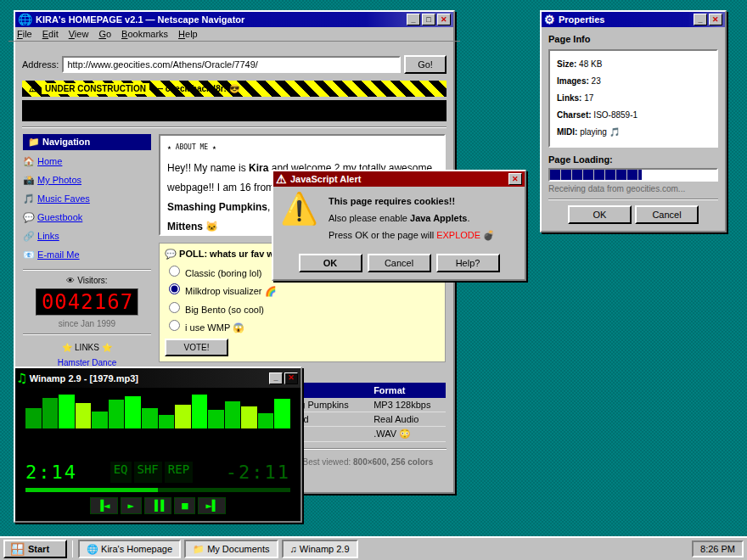Stop playback in Winamp
The image size is (747, 560).
click(x=185, y=506)
